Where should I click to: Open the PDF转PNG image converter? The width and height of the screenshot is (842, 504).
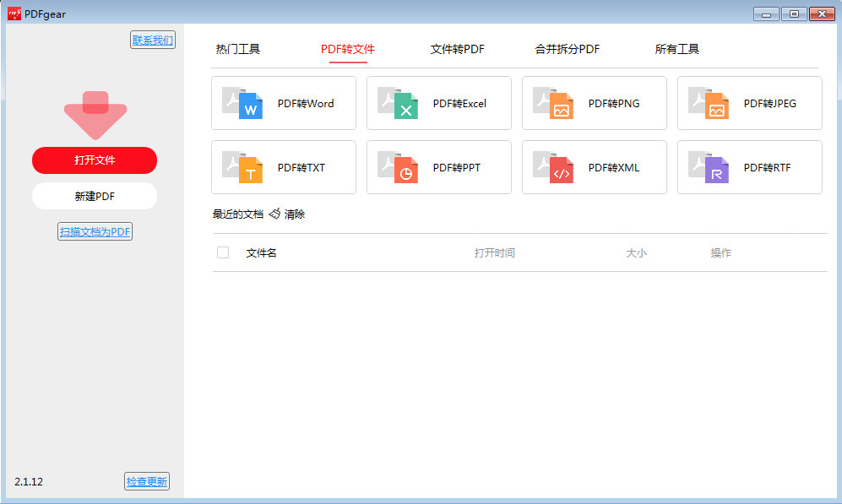pos(554,104)
